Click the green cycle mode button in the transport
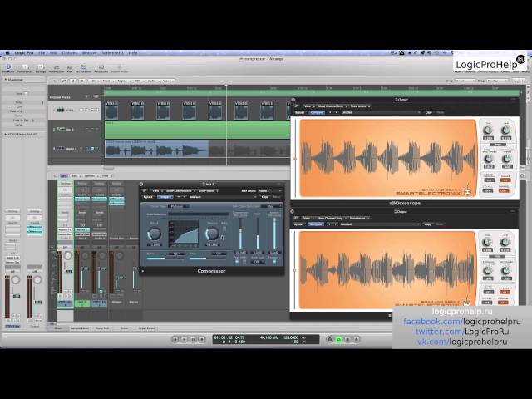 click(338, 339)
